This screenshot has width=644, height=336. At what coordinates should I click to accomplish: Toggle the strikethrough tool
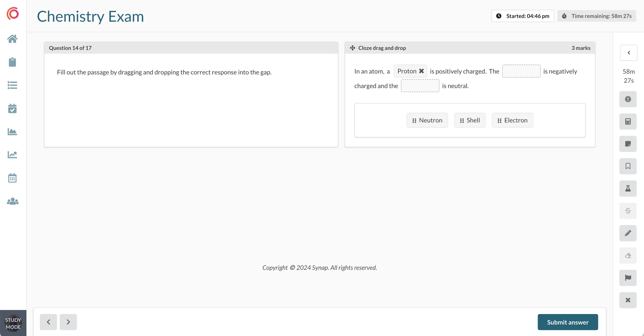point(628,211)
